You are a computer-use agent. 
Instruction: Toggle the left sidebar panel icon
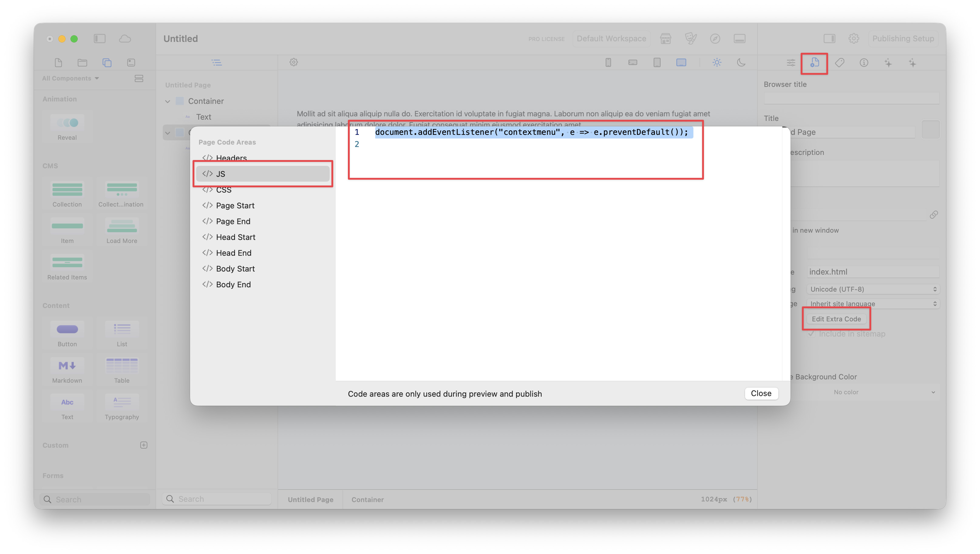100,39
